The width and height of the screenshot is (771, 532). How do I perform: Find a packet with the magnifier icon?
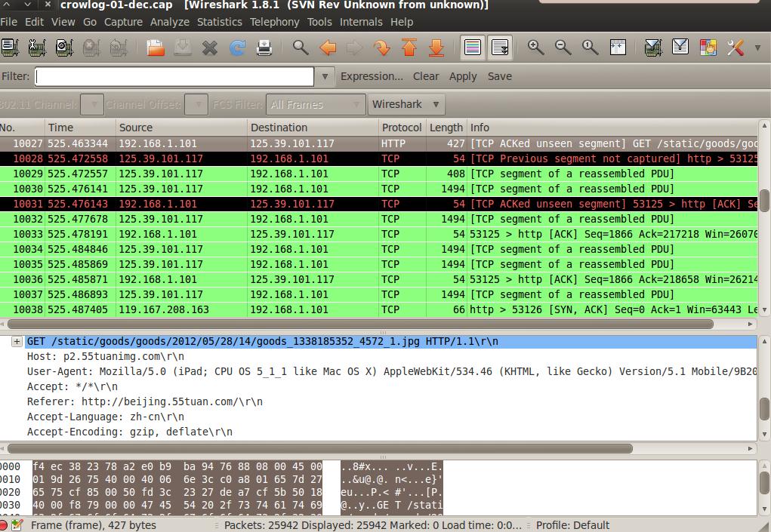pyautogui.click(x=301, y=48)
